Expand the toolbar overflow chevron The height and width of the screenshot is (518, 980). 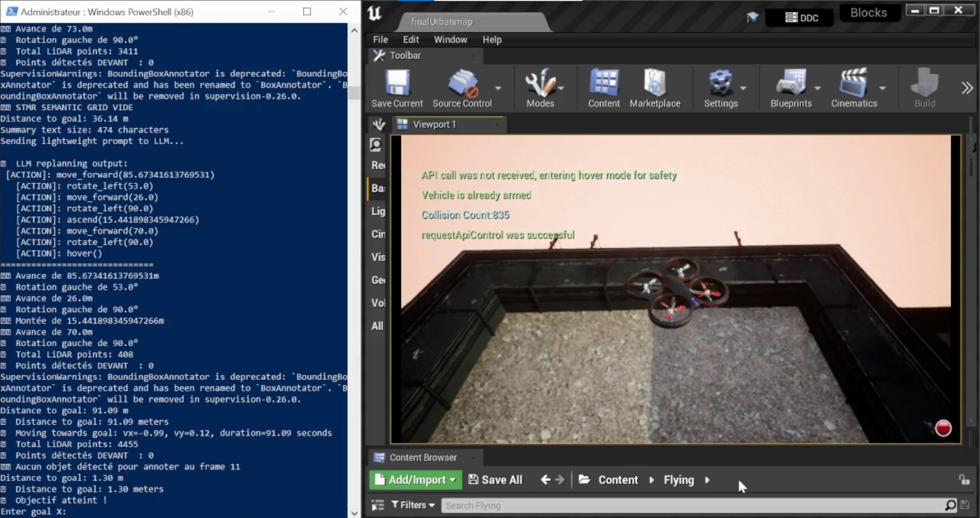[x=966, y=88]
